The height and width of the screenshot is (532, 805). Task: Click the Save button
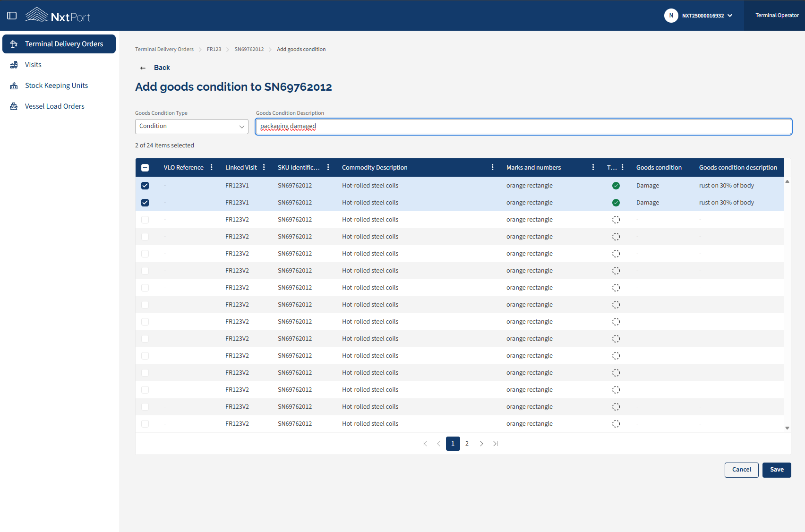[777, 470]
